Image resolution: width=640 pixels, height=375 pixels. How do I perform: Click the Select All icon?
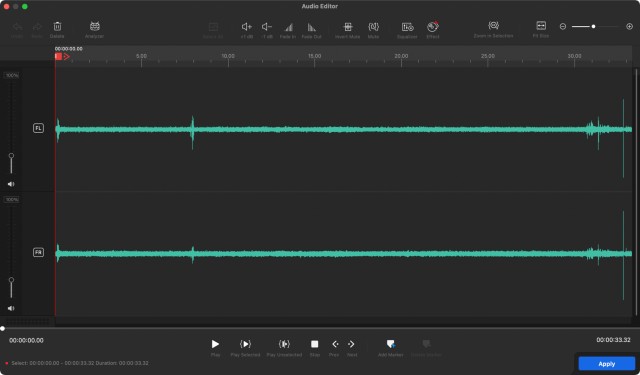pyautogui.click(x=213, y=27)
